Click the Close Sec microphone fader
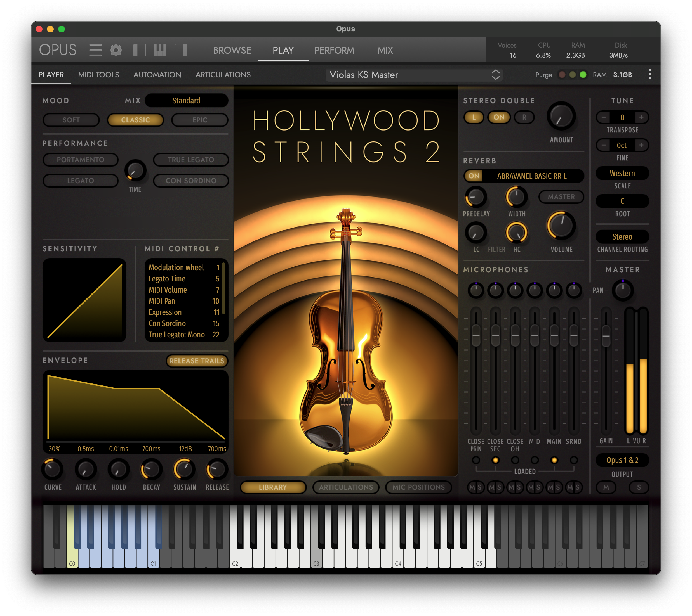 (x=495, y=335)
